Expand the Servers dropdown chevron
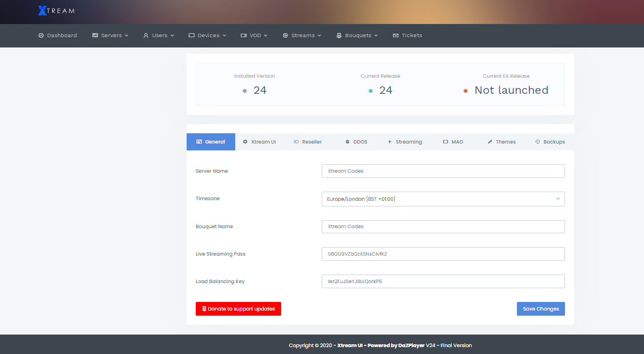644x354 pixels. coord(127,35)
